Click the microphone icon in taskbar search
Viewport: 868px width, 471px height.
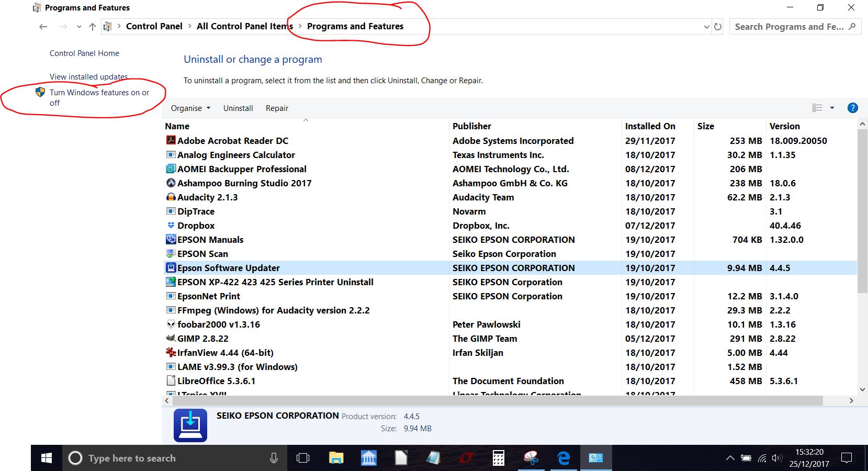tap(274, 458)
